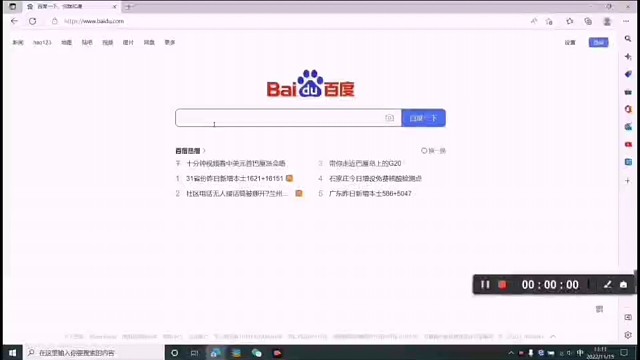This screenshot has width=640, height=360.
Task: Click the read aloud icon
Action: (x=534, y=21)
